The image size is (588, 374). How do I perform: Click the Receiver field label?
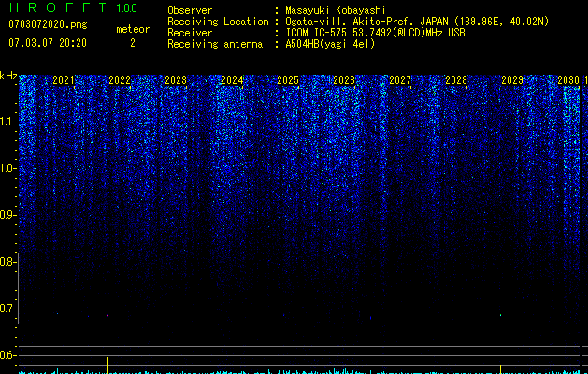pyautogui.click(x=190, y=33)
